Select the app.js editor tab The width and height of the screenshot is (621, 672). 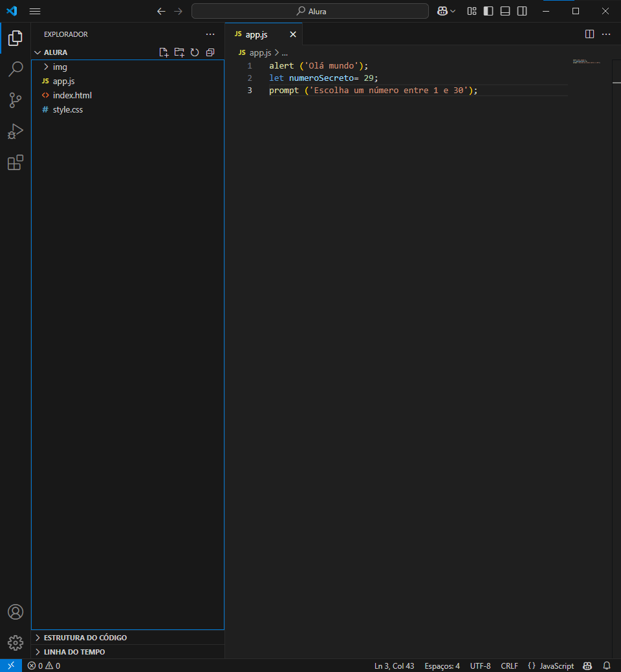[263, 34]
